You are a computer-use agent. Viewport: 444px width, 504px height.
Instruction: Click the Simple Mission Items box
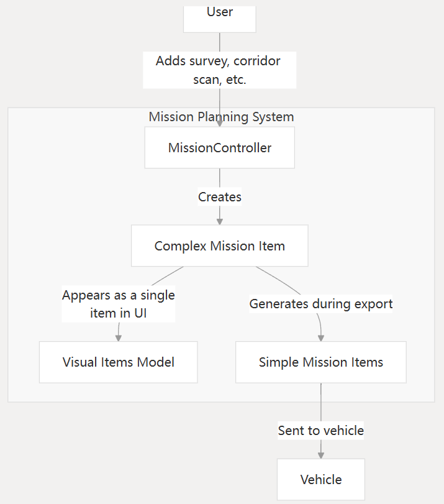click(x=321, y=362)
